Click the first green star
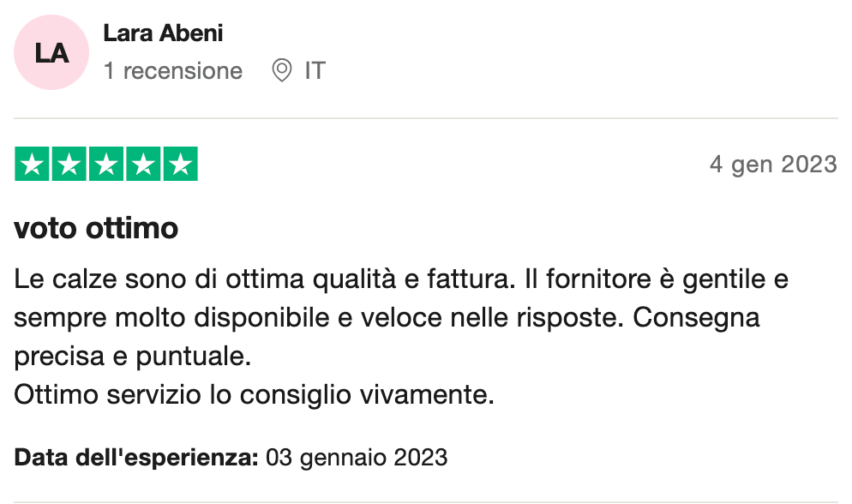This screenshot has width=852, height=504. point(32,164)
